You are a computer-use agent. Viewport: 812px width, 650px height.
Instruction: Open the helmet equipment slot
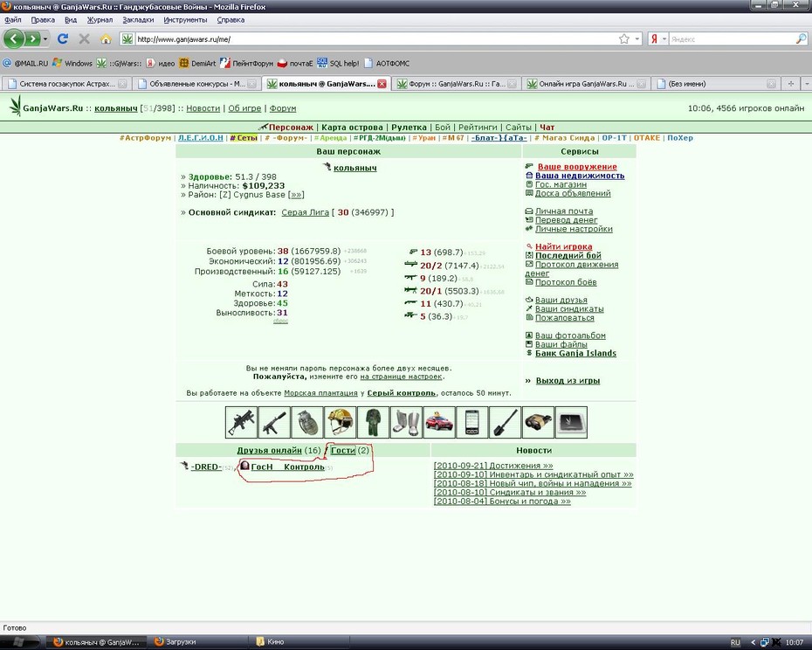[341, 422]
